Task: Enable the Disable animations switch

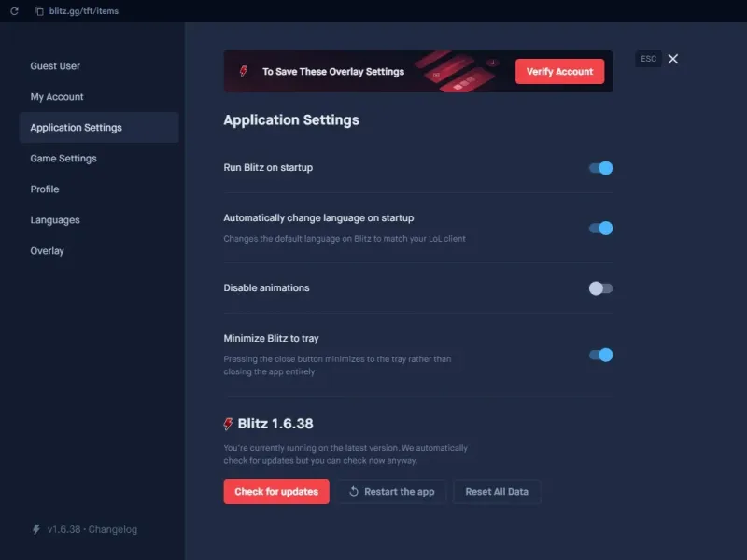Action: tap(600, 288)
